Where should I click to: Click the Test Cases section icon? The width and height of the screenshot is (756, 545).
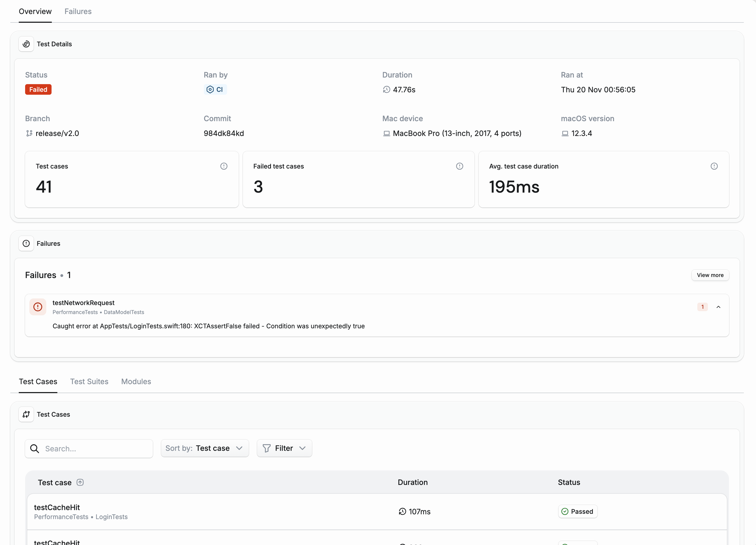tap(26, 414)
